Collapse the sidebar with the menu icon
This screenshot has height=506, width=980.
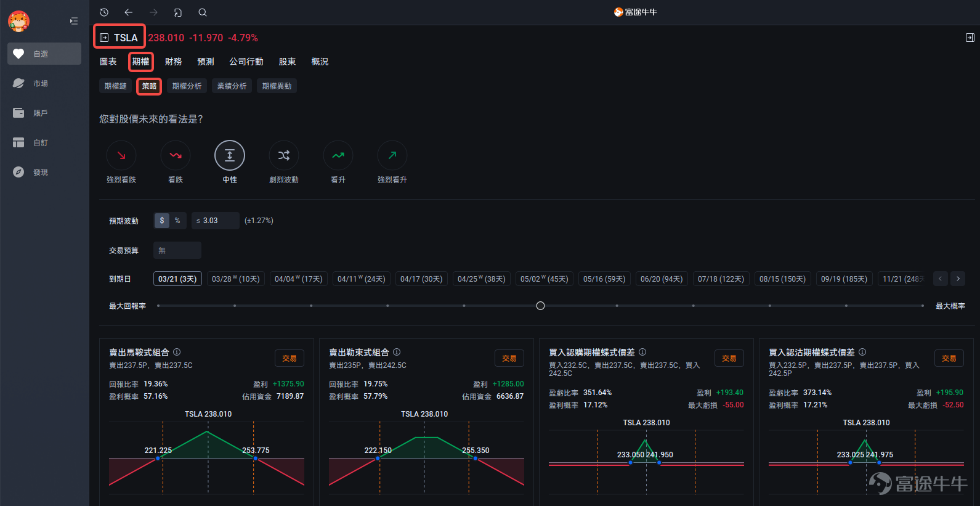[x=74, y=21]
